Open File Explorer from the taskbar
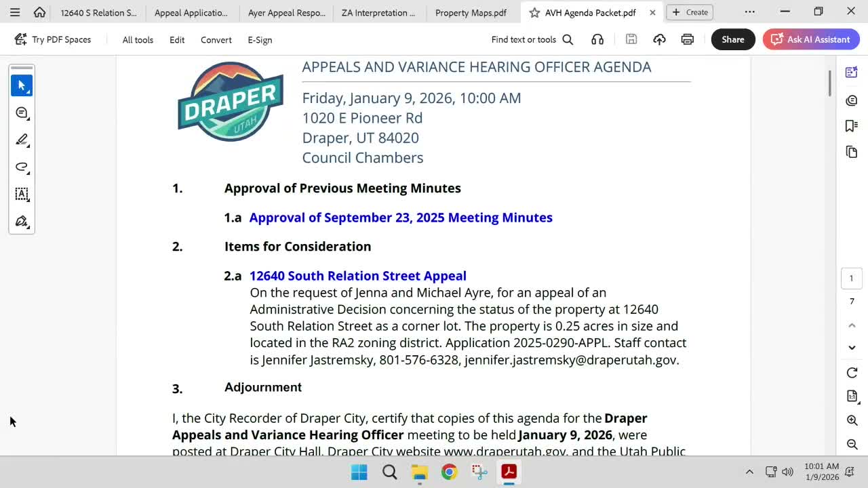The image size is (868, 488). coord(419,472)
